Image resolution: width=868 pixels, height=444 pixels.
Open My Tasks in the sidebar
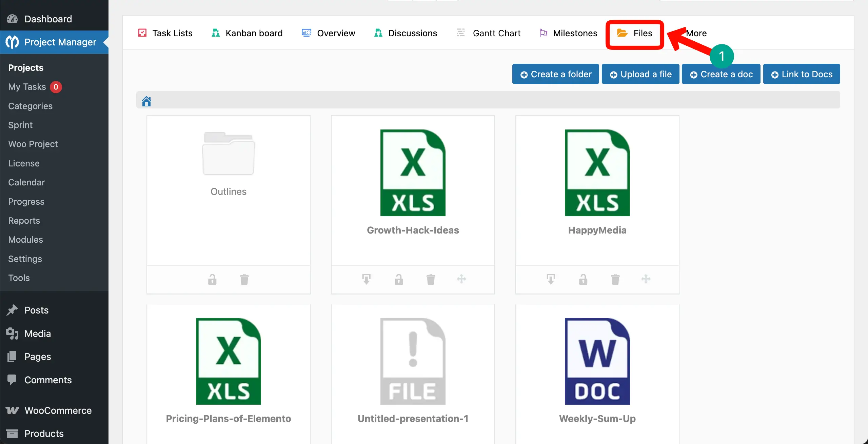(27, 87)
